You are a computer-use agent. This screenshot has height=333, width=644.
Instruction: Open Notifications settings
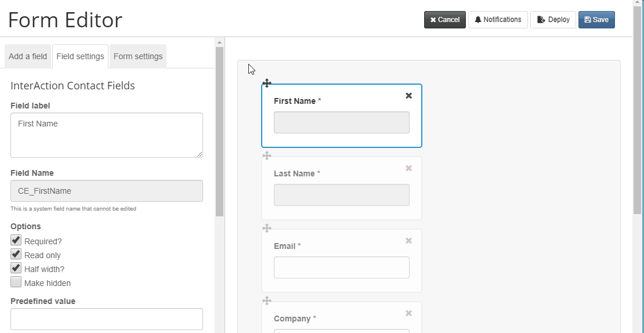pyautogui.click(x=498, y=20)
